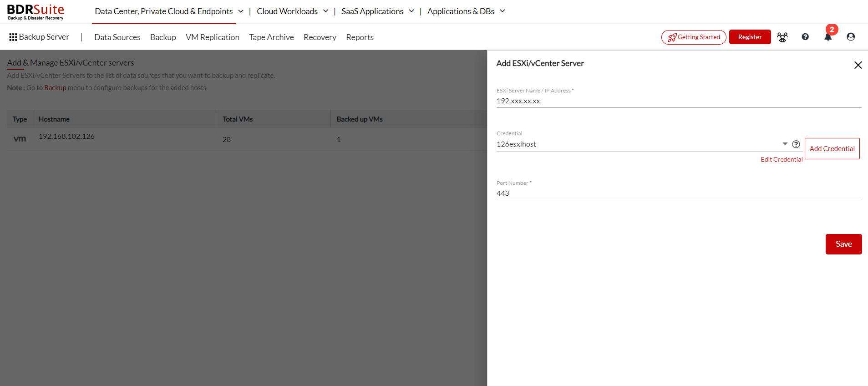Click the notification badge showing 2
This screenshot has height=386, width=868.
coord(832,30)
